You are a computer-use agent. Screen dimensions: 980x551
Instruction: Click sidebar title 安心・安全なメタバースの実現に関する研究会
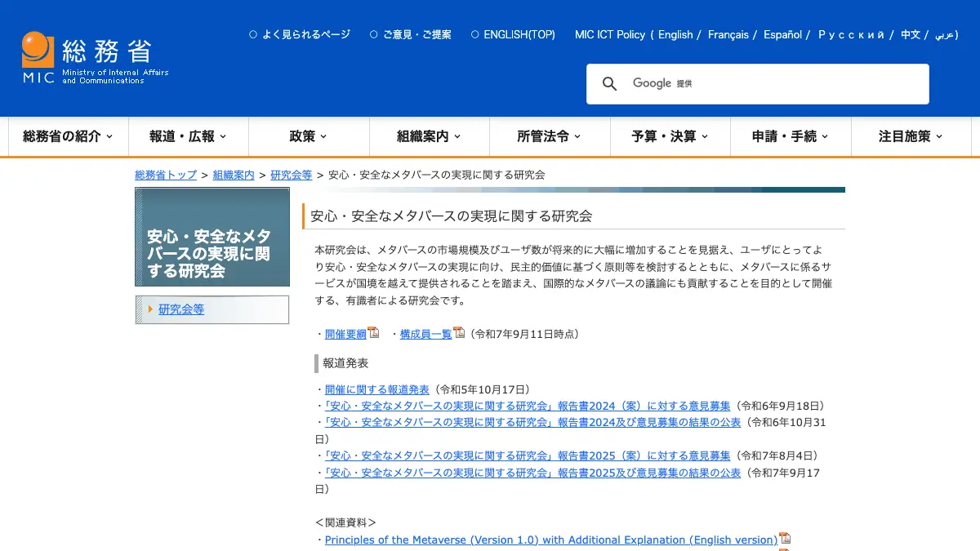(209, 253)
